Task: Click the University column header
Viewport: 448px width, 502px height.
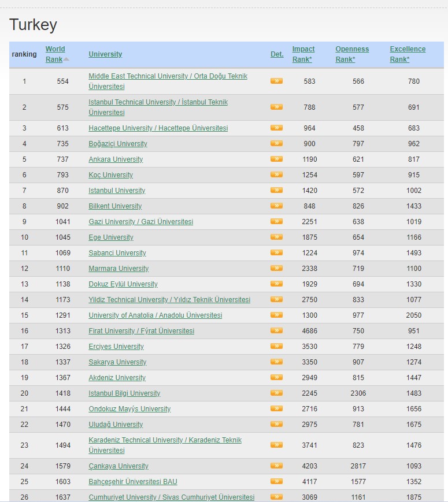Action: (105, 54)
